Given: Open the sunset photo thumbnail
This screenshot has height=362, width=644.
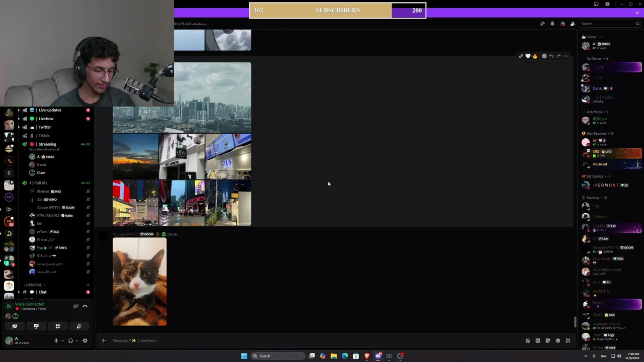Looking at the screenshot, I should coord(135,156).
